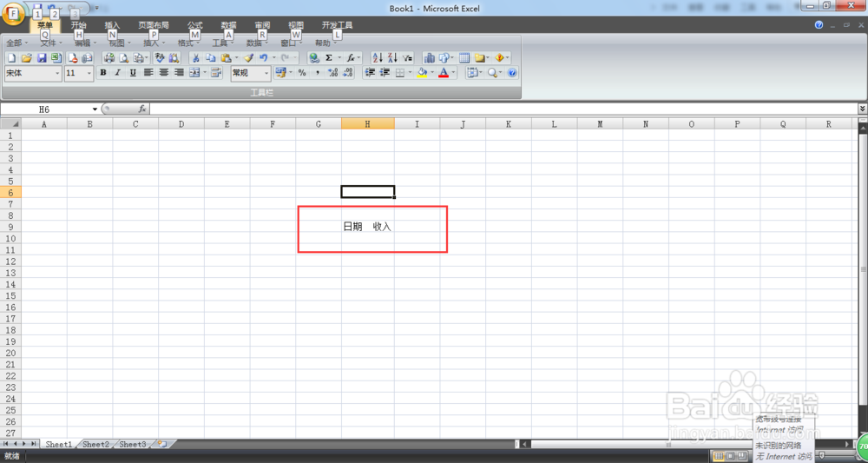Click column header H
Viewport: 868px width, 463px height.
367,124
